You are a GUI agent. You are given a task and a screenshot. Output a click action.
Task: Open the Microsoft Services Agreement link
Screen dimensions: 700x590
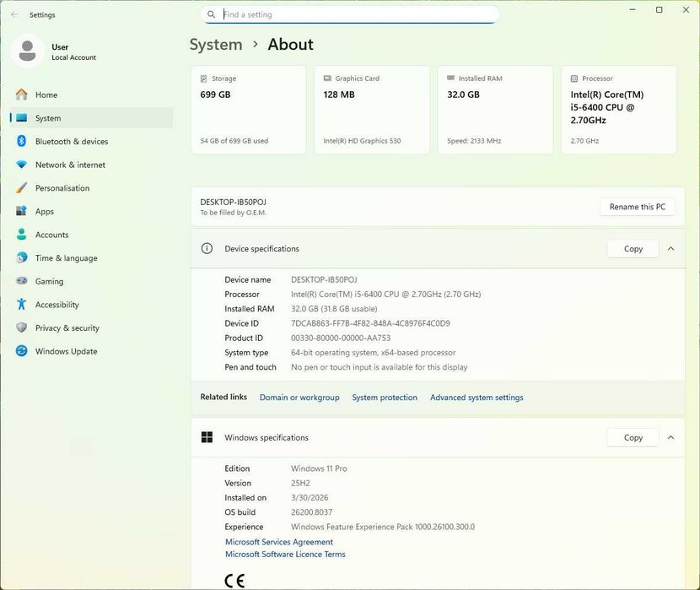pos(279,542)
